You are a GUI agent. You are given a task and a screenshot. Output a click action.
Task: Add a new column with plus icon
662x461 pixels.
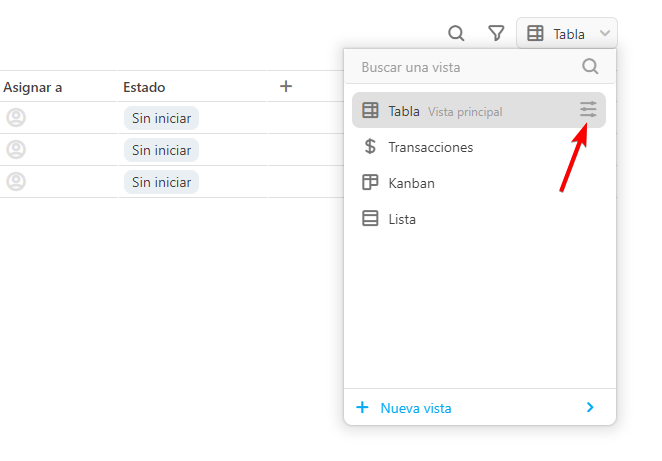coord(286,86)
